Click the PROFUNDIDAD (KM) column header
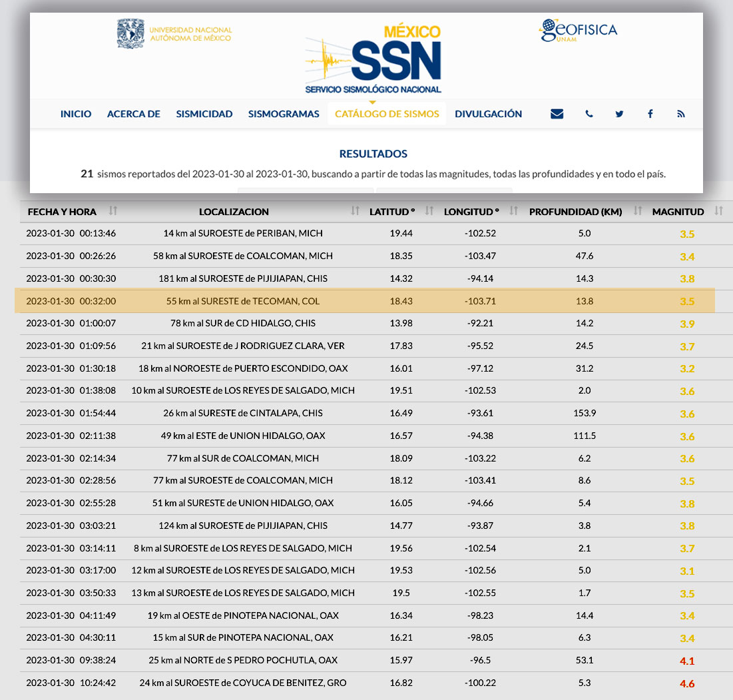733x700 pixels. tap(575, 212)
